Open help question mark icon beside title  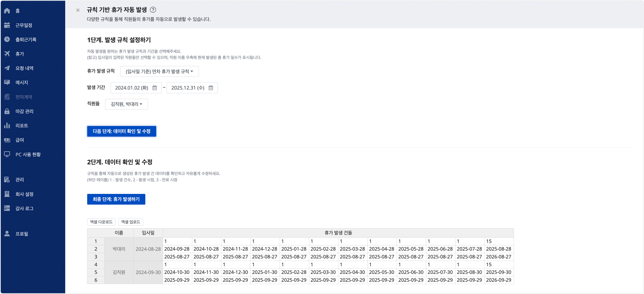153,10
